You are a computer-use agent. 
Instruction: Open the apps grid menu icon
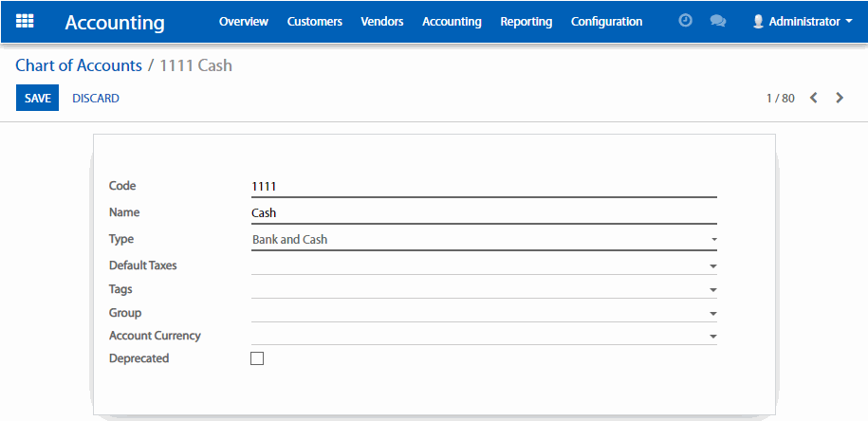coord(25,21)
